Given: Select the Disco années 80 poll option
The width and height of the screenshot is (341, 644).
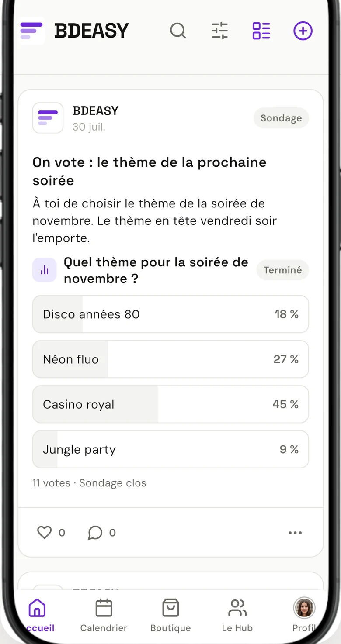Looking at the screenshot, I should click(170, 314).
